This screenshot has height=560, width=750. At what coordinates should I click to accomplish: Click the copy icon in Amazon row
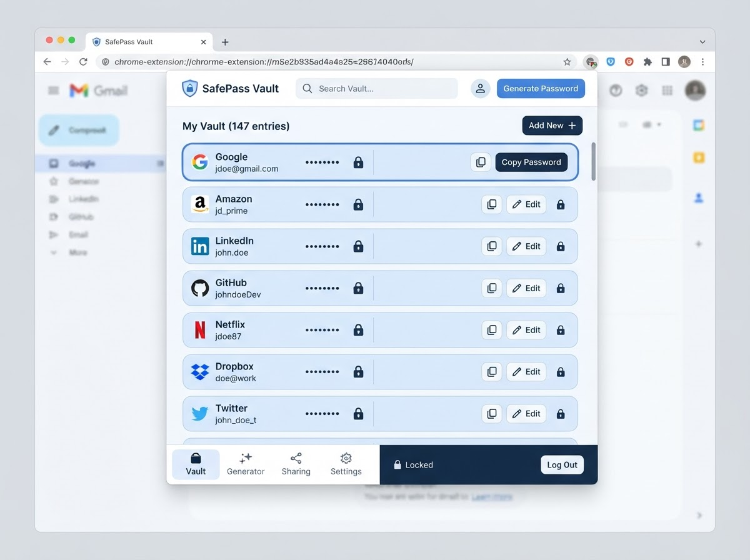pos(492,204)
